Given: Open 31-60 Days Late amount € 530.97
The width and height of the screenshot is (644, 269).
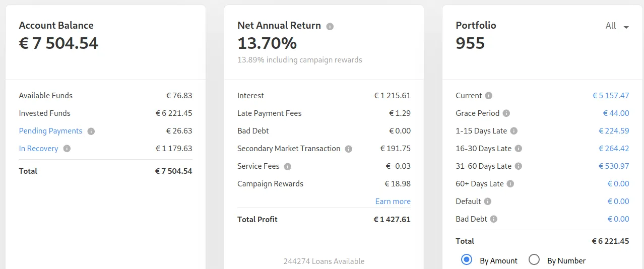Looking at the screenshot, I should click(614, 166).
